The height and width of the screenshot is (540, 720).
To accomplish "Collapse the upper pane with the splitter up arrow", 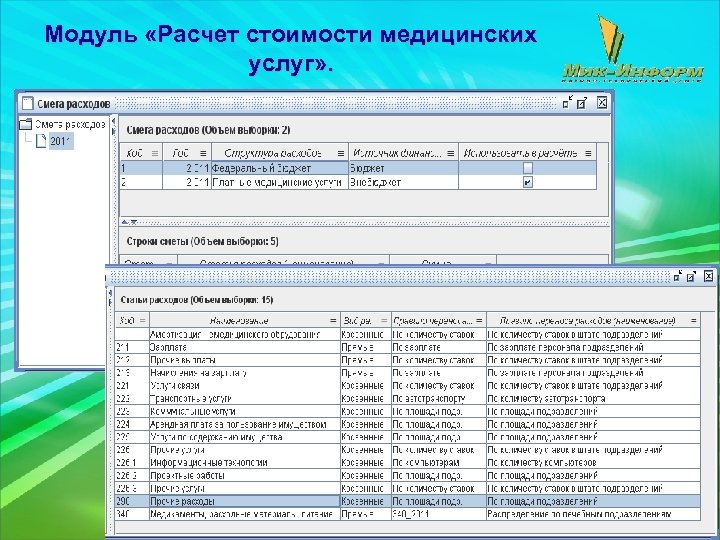I will pyautogui.click(x=124, y=222).
